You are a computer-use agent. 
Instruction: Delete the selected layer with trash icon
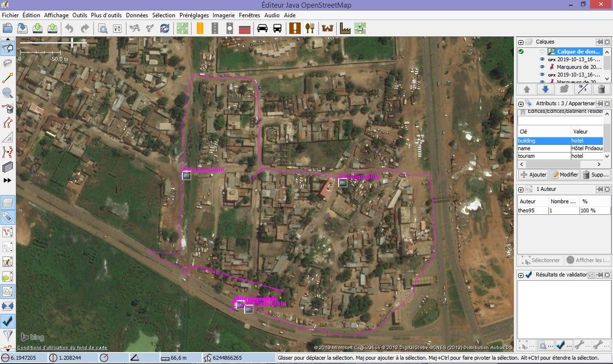[x=601, y=89]
